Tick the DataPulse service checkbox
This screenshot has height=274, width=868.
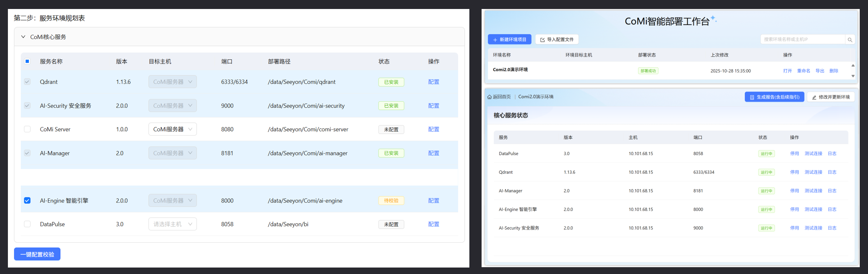[27, 224]
